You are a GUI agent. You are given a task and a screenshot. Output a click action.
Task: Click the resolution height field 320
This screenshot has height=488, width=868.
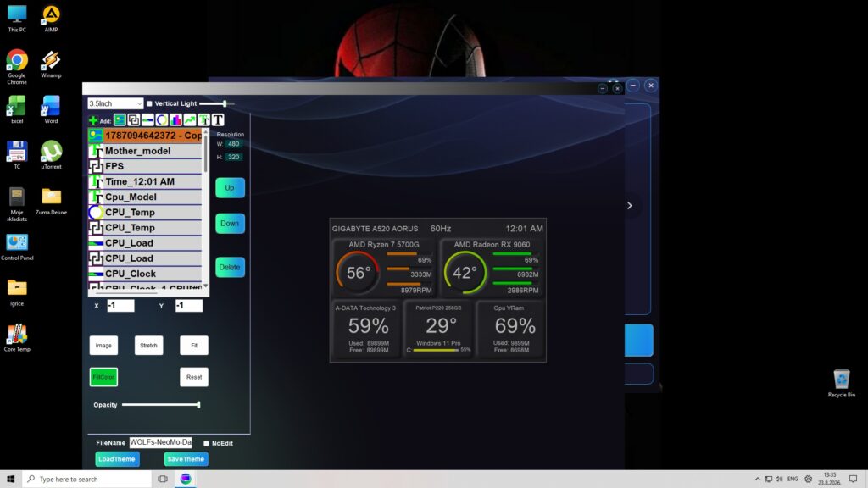click(234, 157)
